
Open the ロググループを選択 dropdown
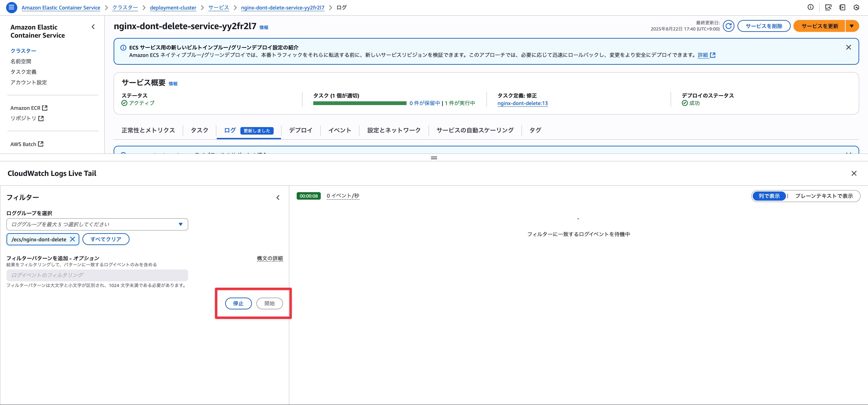[97, 224]
